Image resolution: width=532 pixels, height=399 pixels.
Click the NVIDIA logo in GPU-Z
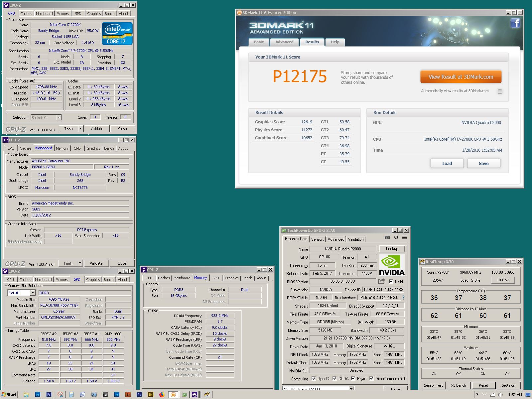click(392, 265)
